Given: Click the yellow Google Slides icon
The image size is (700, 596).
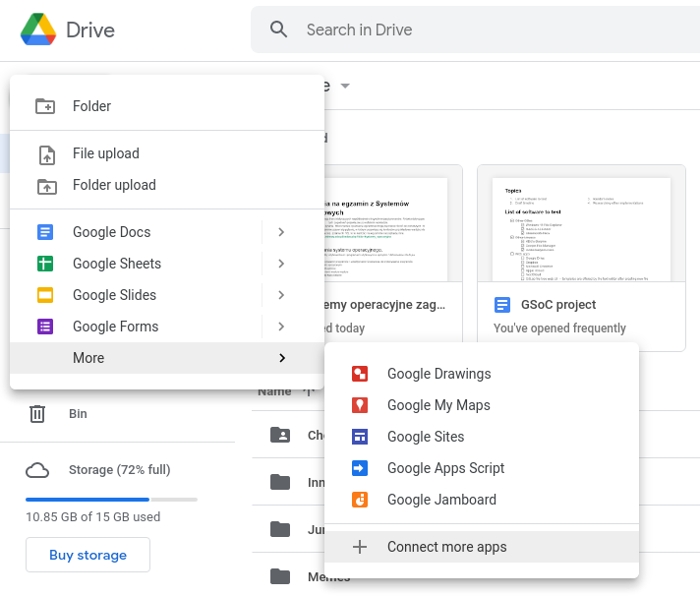Looking at the screenshot, I should coord(45,295).
